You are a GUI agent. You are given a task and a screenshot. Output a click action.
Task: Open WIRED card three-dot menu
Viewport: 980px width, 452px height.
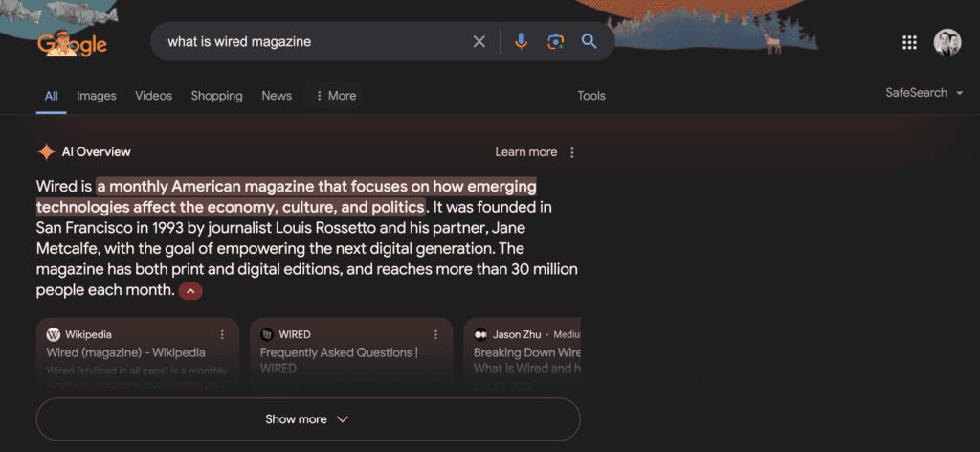click(435, 335)
